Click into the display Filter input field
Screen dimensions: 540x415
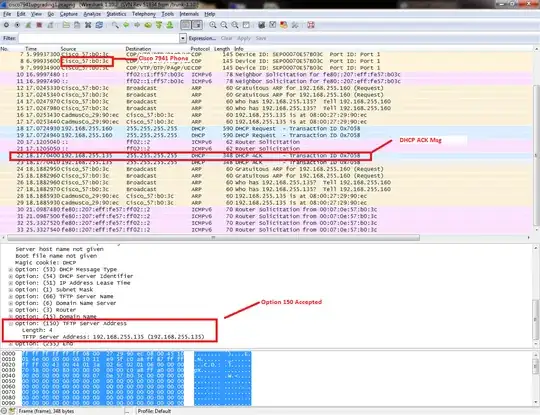[x=99, y=38]
